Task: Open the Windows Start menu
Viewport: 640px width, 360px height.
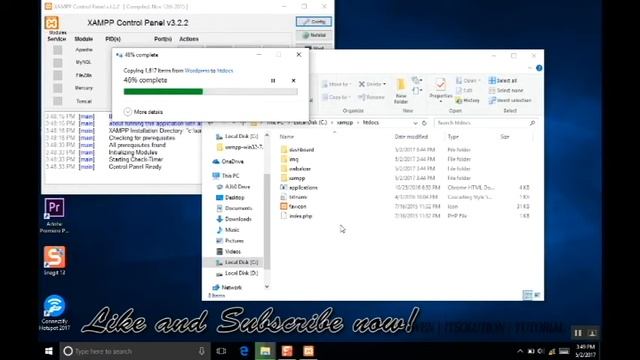Action: (49, 351)
